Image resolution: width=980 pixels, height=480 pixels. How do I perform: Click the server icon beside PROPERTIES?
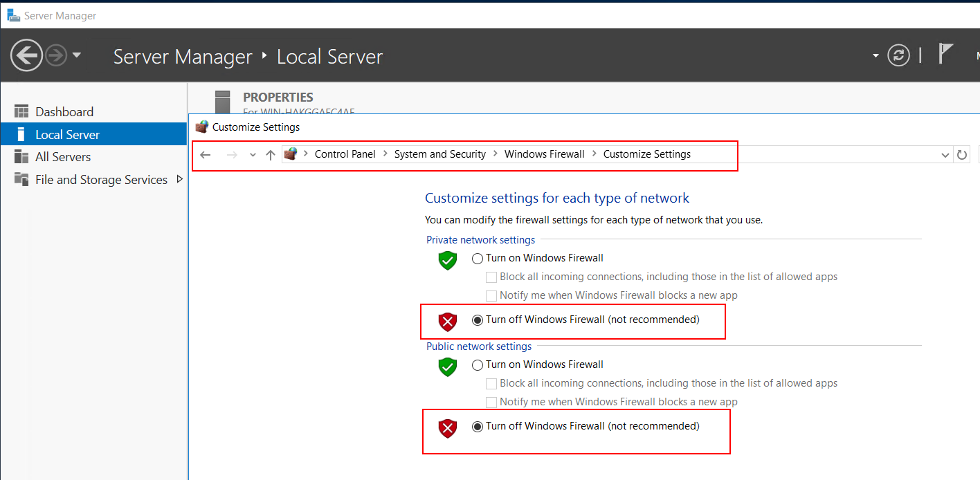tap(222, 102)
